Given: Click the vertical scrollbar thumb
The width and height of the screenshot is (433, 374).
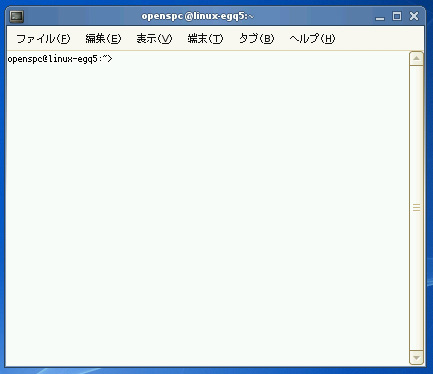Looking at the screenshot, I should pos(416,208).
